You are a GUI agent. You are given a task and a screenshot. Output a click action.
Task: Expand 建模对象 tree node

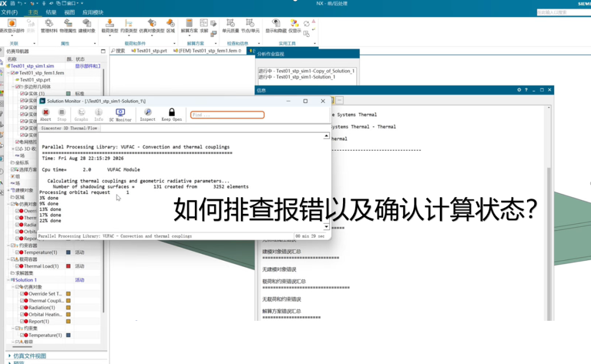pos(8,190)
